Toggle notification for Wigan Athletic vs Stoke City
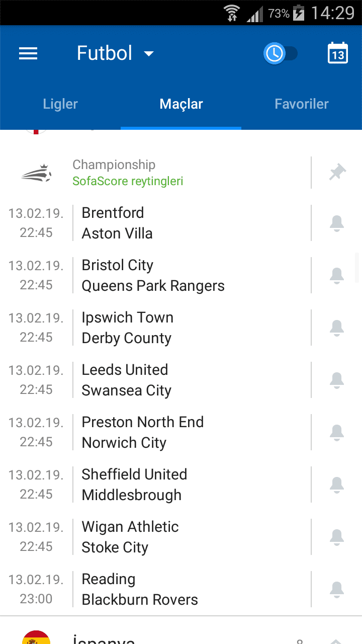Screen dimensions: 362x644 [337, 537]
